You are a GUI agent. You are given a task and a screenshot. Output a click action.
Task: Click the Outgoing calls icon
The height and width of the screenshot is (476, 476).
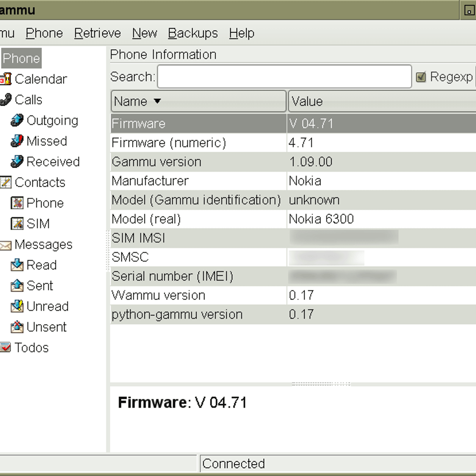click(17, 120)
